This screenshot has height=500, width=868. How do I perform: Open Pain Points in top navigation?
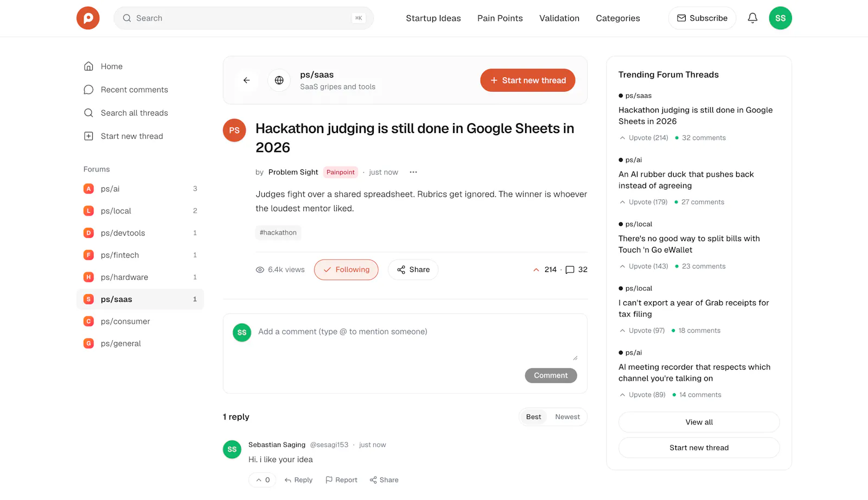click(x=500, y=18)
